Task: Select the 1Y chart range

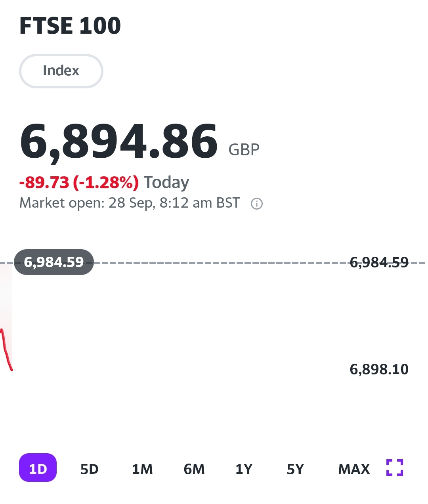Action: (244, 469)
